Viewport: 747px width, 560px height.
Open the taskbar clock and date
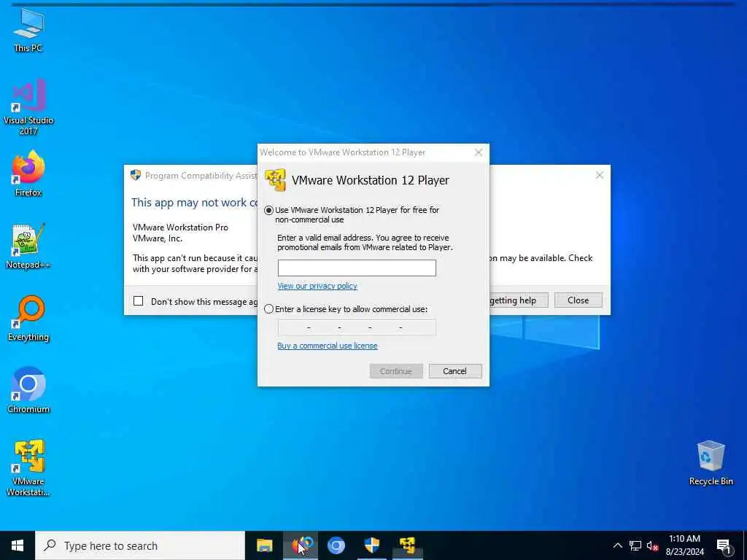(x=684, y=545)
